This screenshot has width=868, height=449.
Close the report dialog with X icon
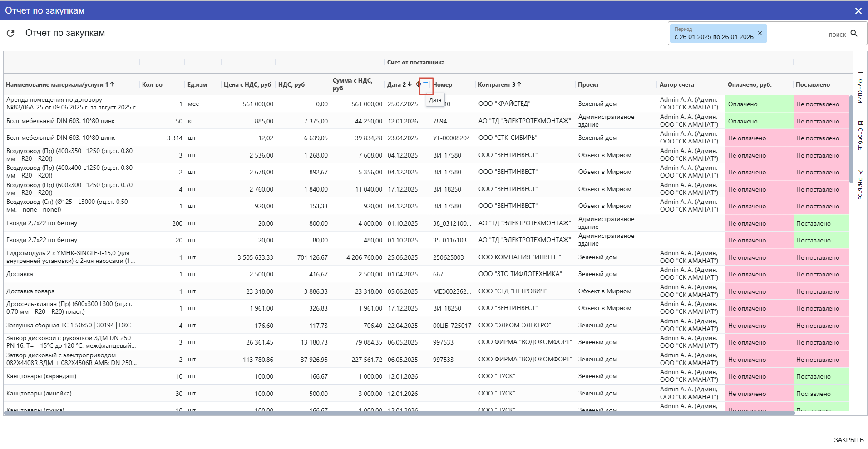[858, 11]
